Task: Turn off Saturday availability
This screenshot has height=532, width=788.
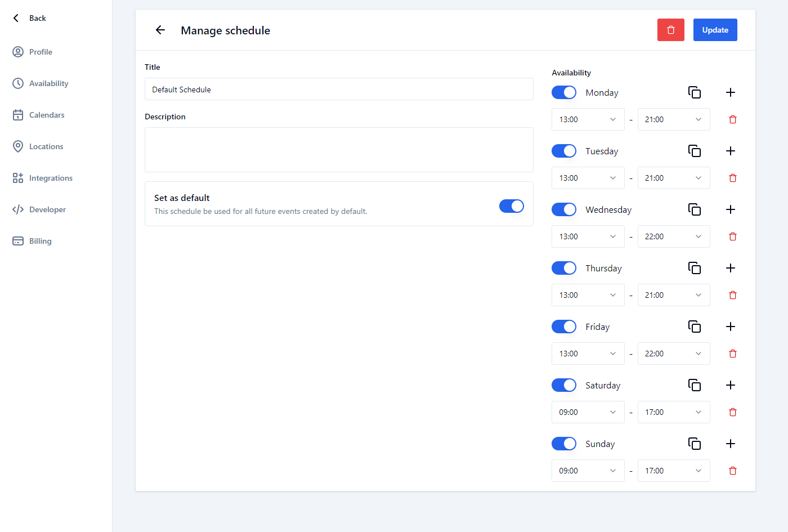Action: pos(563,385)
